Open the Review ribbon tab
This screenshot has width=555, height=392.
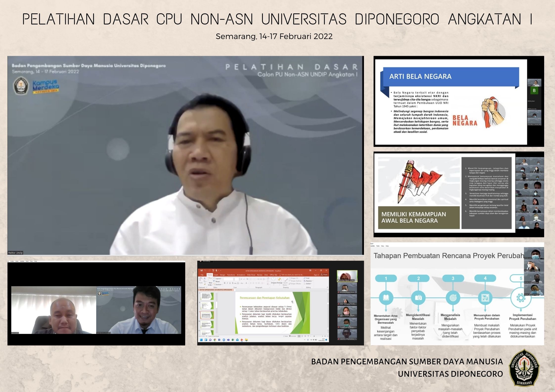point(260,275)
